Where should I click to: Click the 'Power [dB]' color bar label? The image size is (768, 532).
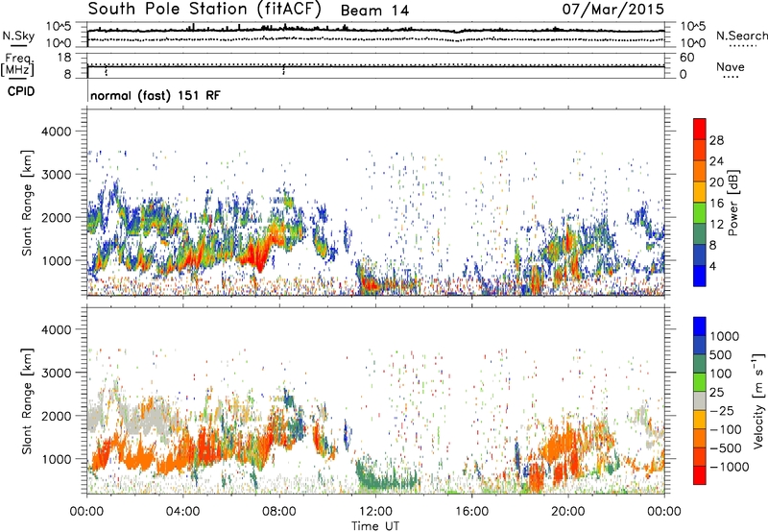[x=733, y=203]
